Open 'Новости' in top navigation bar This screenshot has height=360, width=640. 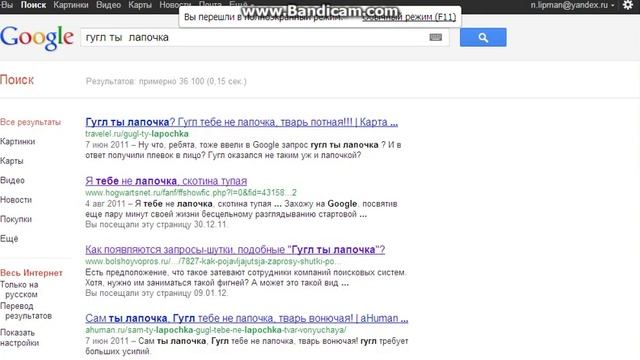click(175, 5)
